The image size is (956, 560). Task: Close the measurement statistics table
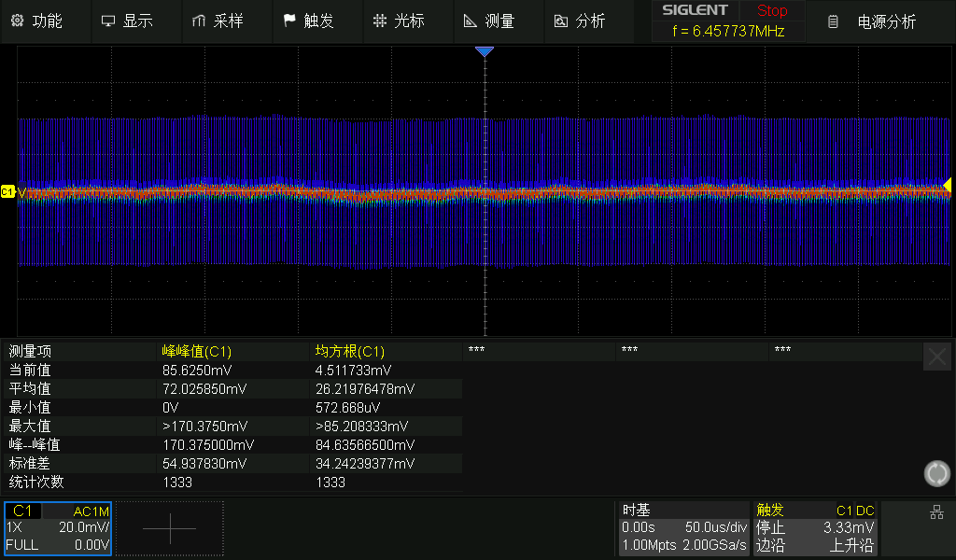pos(937,356)
